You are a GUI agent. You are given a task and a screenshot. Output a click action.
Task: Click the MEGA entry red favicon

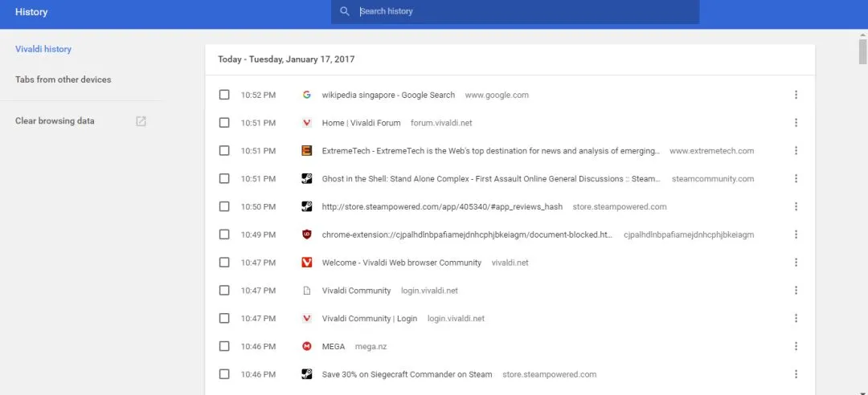307,346
